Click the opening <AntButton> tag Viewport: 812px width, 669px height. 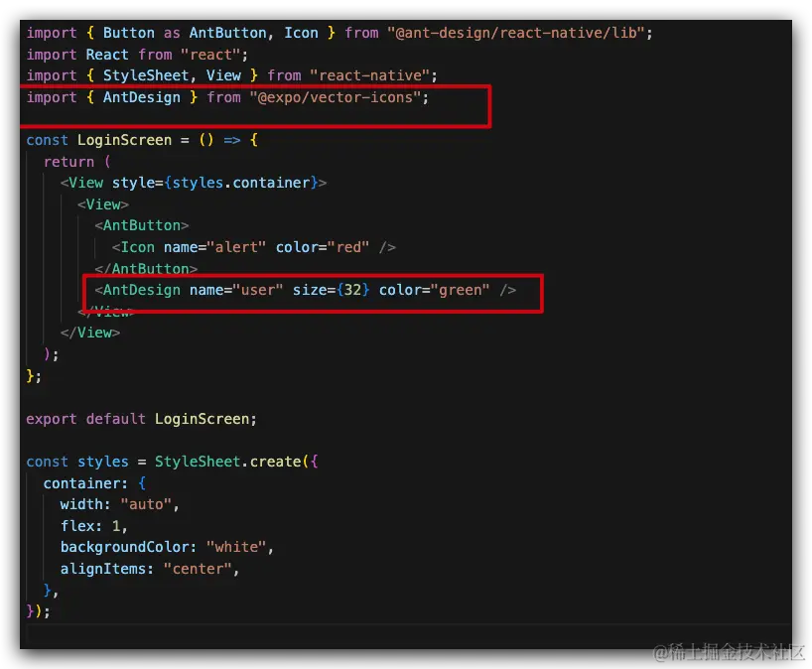142,225
